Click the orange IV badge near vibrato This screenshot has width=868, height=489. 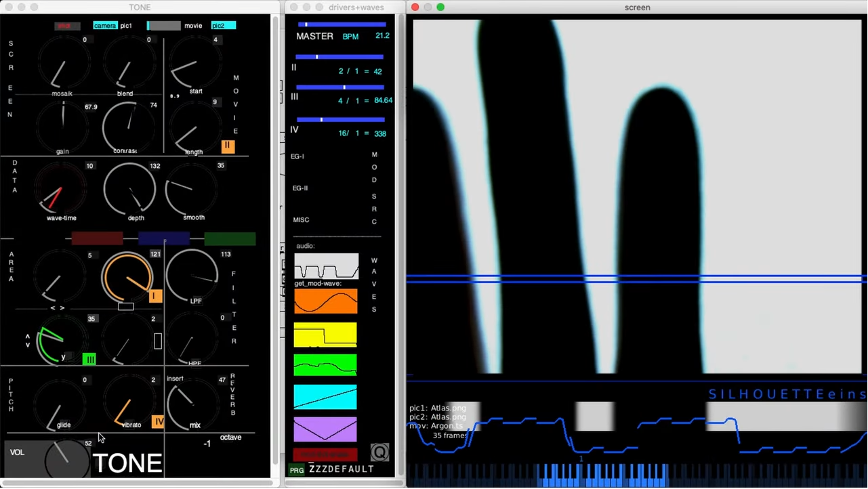[158, 422]
